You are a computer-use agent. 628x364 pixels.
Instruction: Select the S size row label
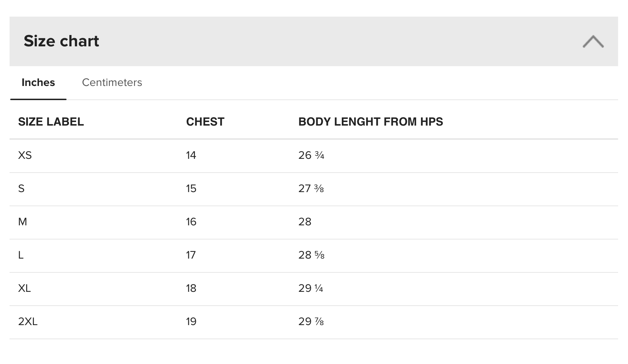coord(21,189)
